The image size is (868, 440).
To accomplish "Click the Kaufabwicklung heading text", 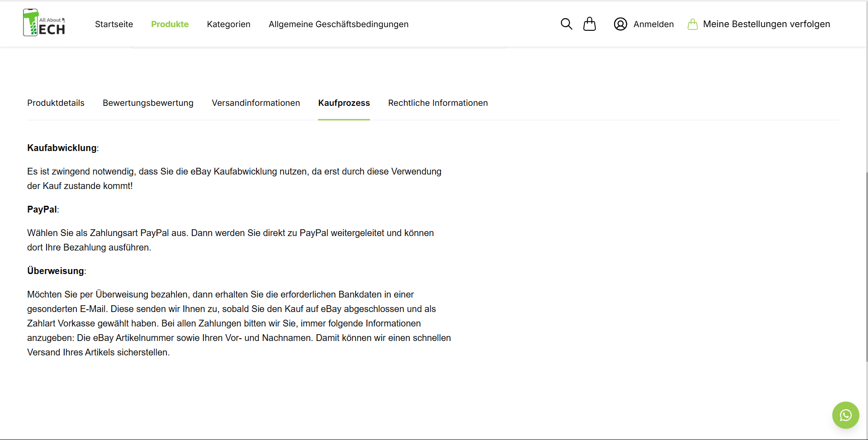I will (62, 148).
